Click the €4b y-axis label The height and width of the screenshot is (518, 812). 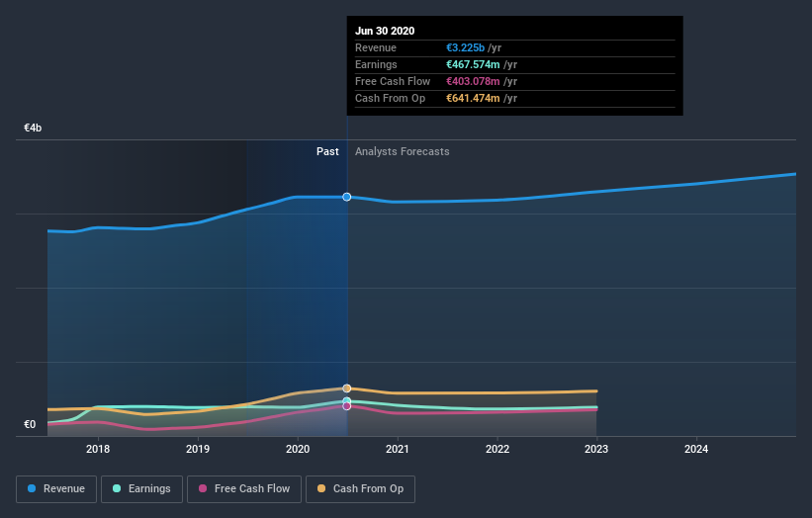click(33, 128)
